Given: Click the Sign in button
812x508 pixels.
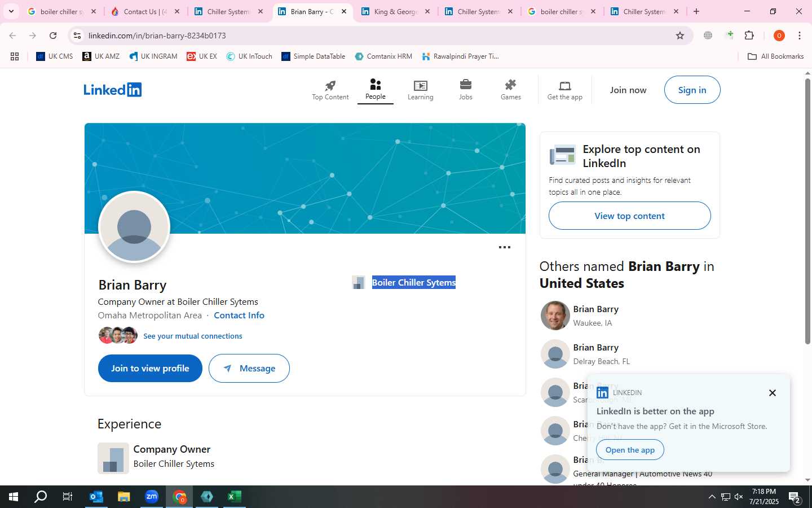Looking at the screenshot, I should coord(692,90).
